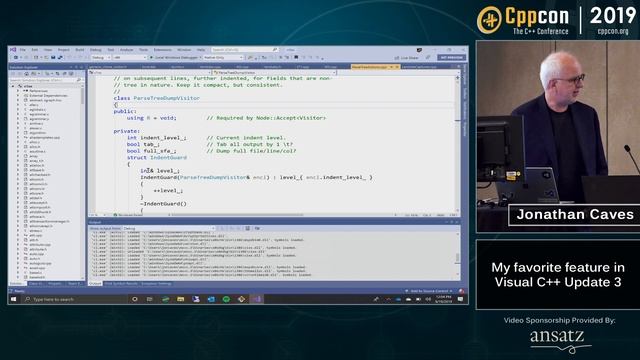Close the active yellow editor tab
Screen dimensions: 640x360
(397, 67)
